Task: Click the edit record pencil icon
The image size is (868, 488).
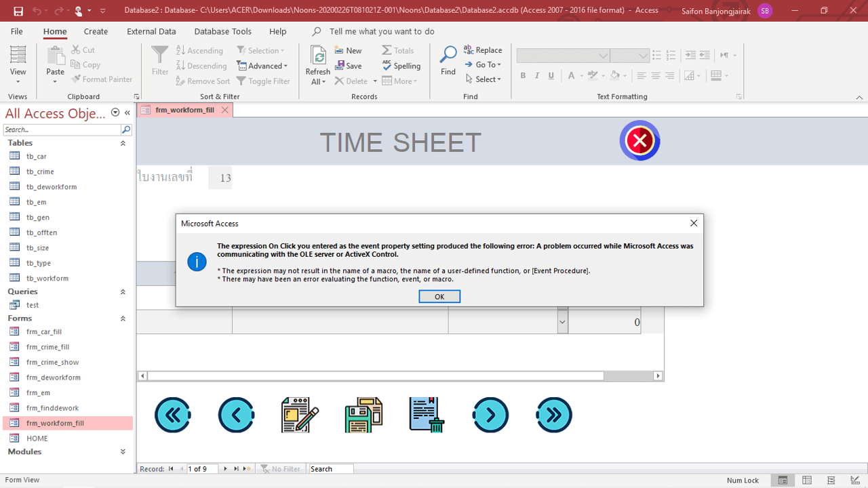Action: 300,415
